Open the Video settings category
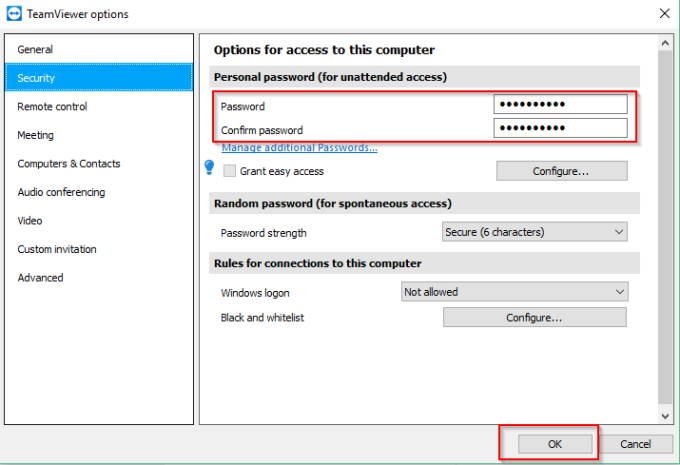The width and height of the screenshot is (680, 465). pyautogui.click(x=99, y=220)
